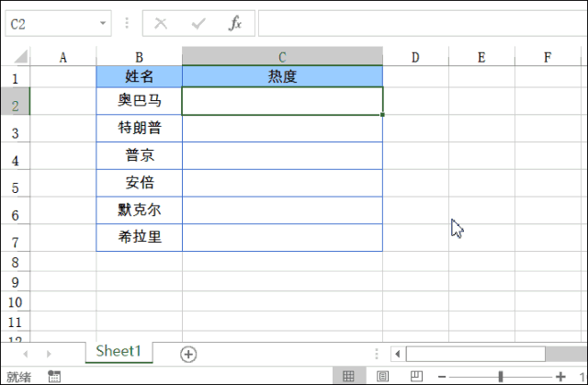Select row 8 header
This screenshot has width=588, height=385.
[15, 262]
